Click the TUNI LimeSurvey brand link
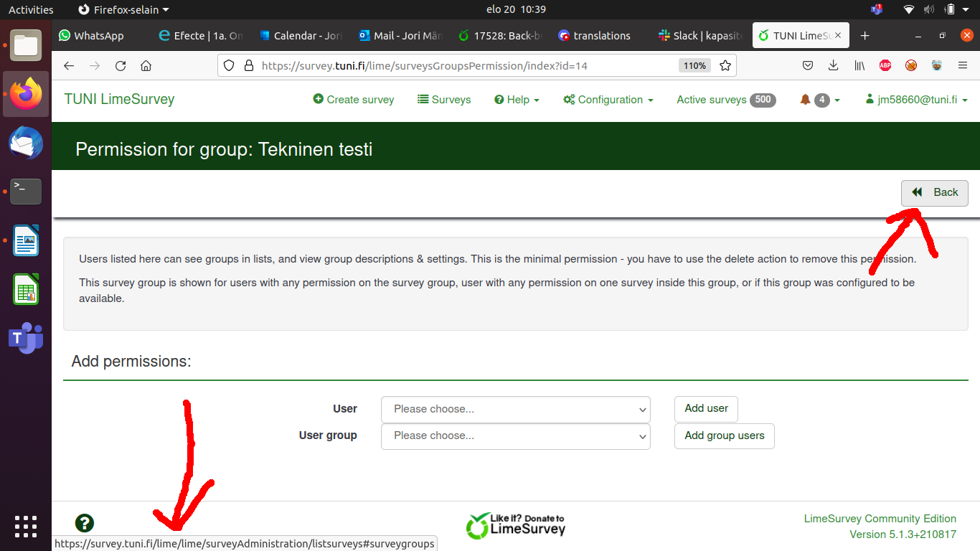 coord(119,100)
